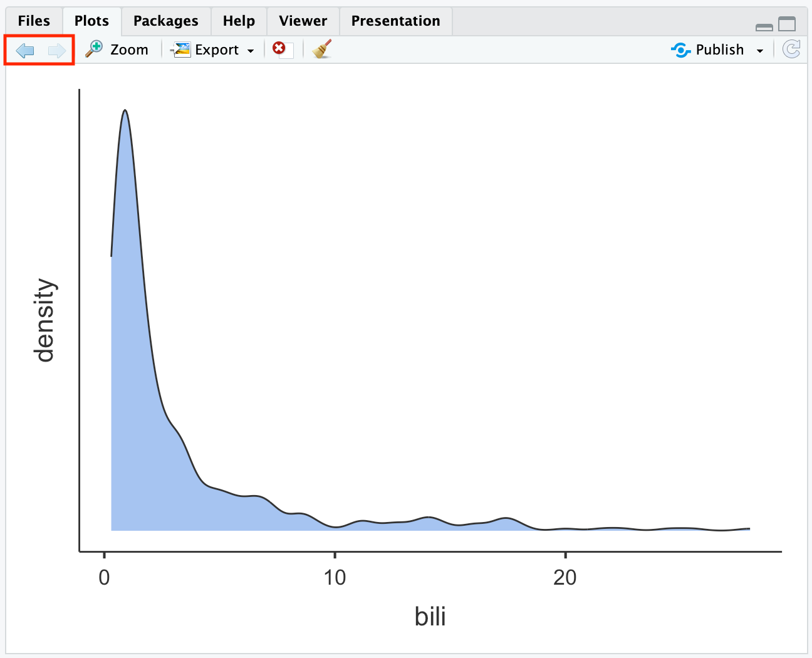Viewport: 812px width, 658px height.
Task: Go to the previous plot with back arrow
Action: pyautogui.click(x=25, y=50)
